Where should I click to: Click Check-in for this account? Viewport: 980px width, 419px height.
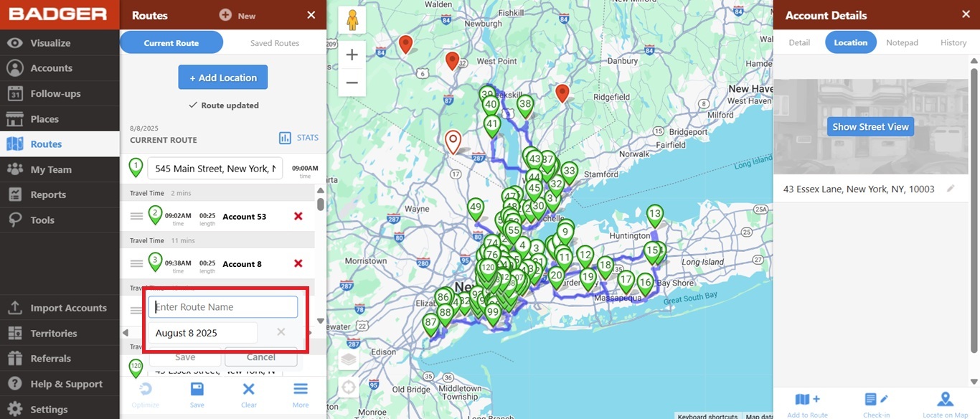876,405
